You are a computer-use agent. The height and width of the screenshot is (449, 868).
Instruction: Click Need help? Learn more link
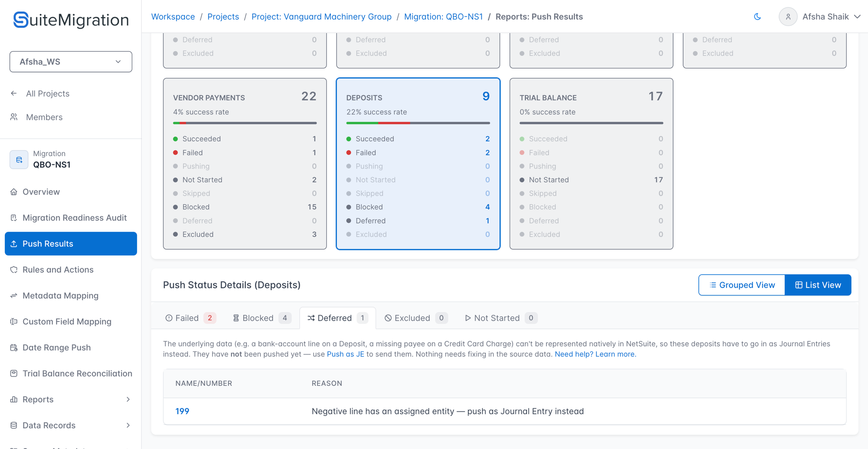point(595,354)
